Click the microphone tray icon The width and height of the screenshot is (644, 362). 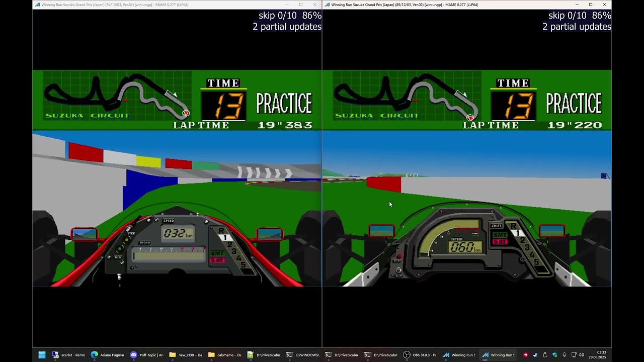tap(564, 355)
